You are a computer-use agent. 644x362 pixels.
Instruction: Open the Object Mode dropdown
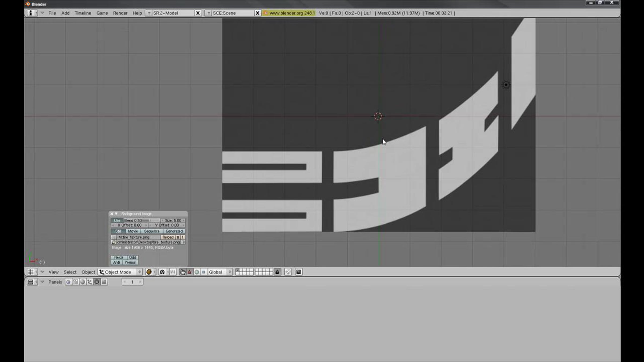[120, 272]
